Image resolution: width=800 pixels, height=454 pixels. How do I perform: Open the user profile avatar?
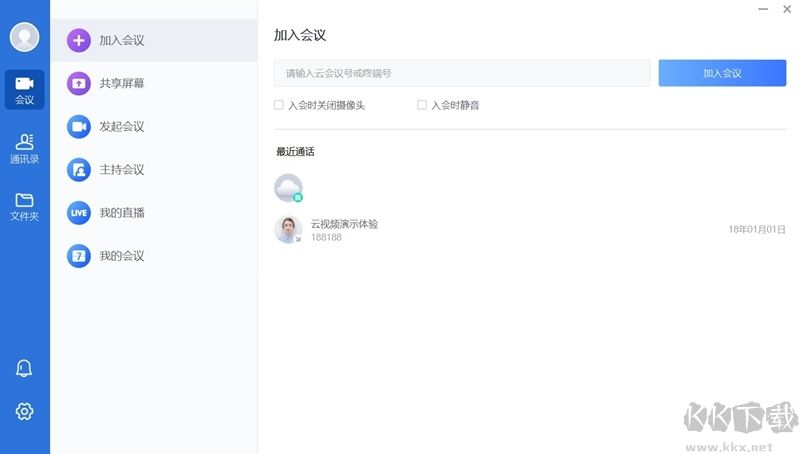(x=24, y=37)
